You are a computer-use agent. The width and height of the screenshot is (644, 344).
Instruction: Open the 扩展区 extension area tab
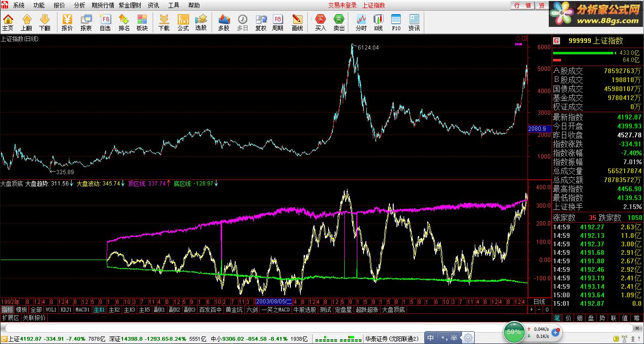coord(10,318)
